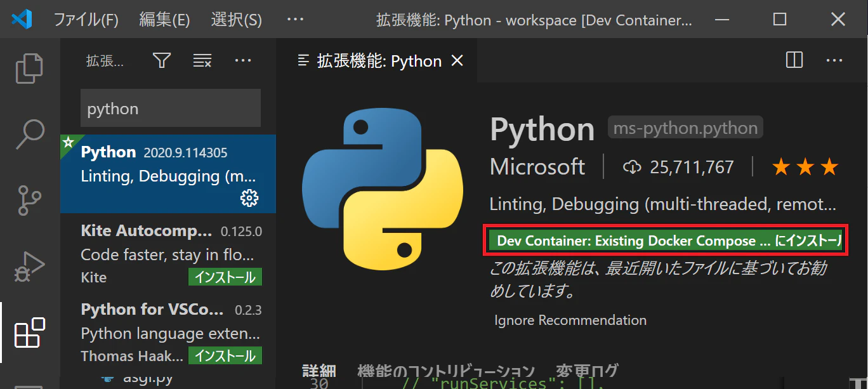Click the Microsoft publisher name
The image size is (868, 389).
pos(537,166)
